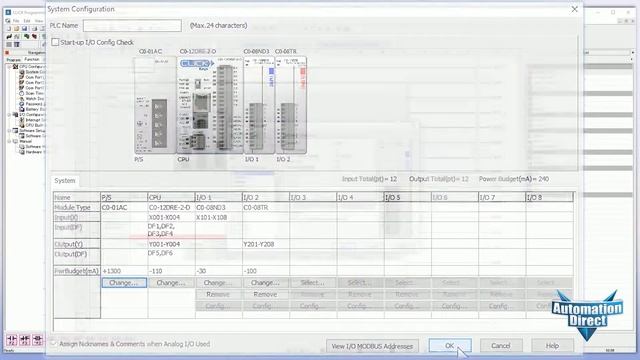Select the System tab in the dialog

(x=65, y=180)
